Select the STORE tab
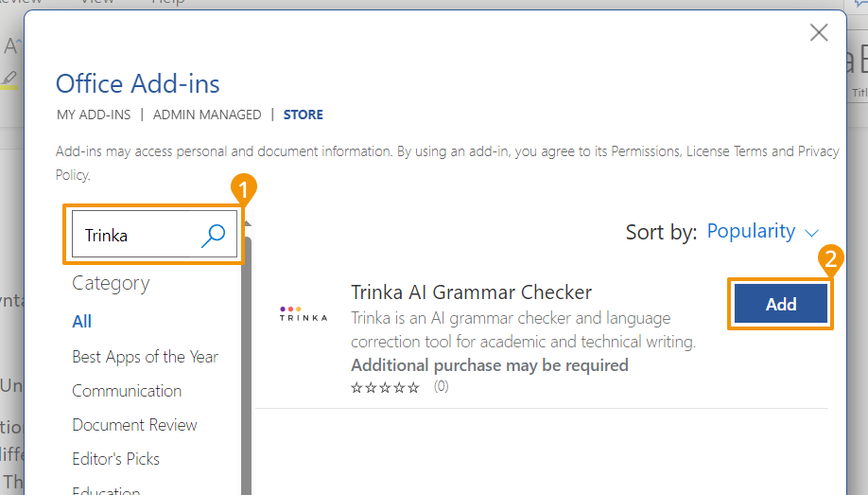Viewport: 868px width, 495px height. pos(303,115)
